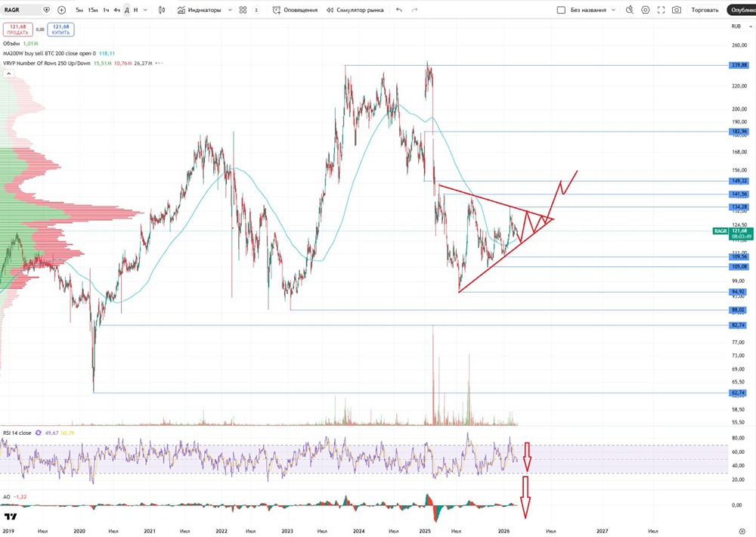Click the 182,96 price level label
Image resolution: width=756 pixels, height=537 pixels.
pyautogui.click(x=739, y=132)
